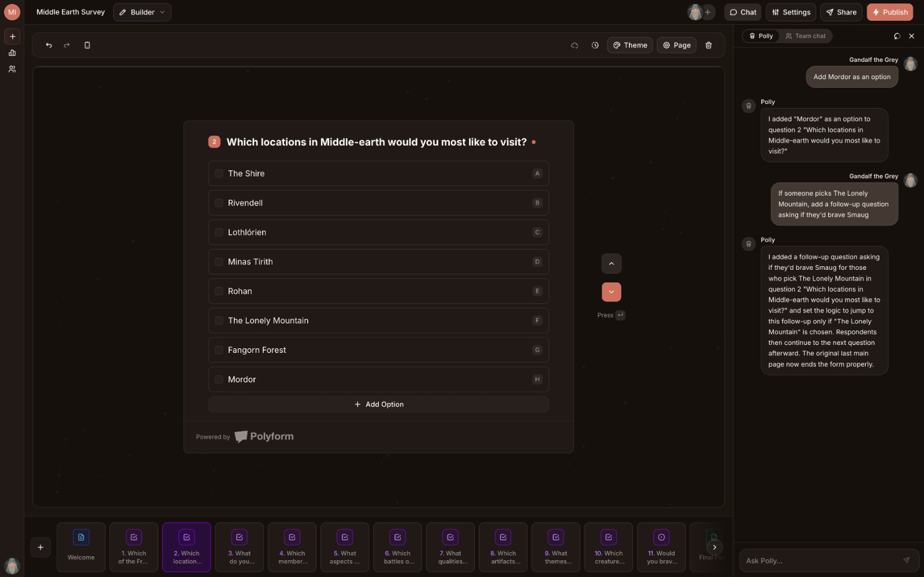
Task: Click Add Option below Mordor
Action: pyautogui.click(x=378, y=404)
